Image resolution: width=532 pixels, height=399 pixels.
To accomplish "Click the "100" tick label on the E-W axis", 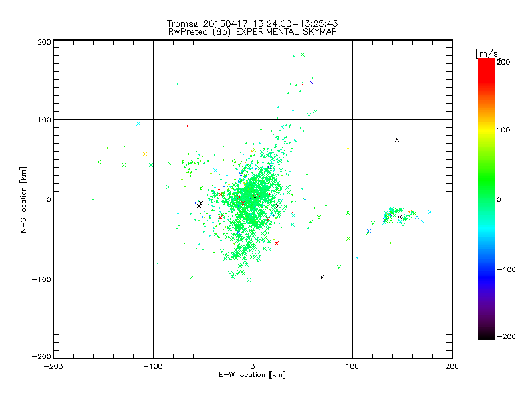I will [352, 366].
